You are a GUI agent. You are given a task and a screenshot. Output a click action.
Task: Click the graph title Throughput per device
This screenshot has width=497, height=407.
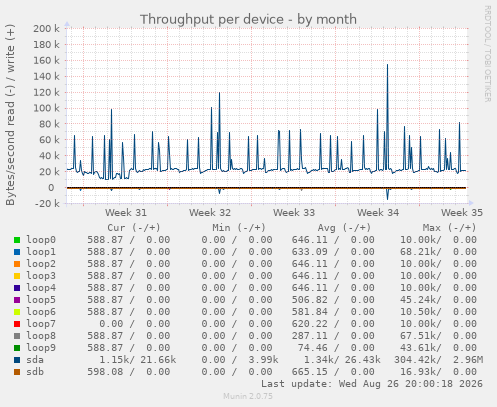pyautogui.click(x=248, y=19)
